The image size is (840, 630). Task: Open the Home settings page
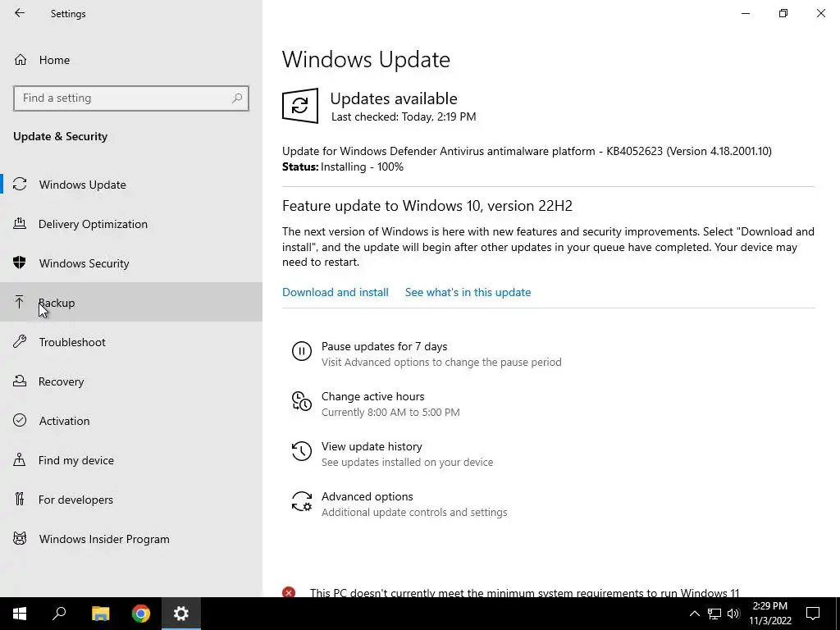click(131, 59)
